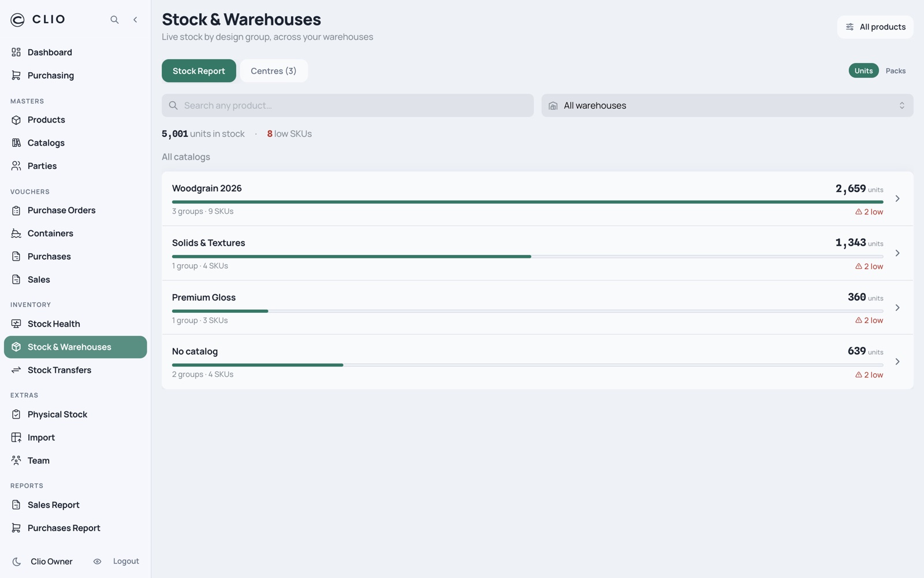
Task: Click the Stock Transfers arrows icon
Action: [16, 370]
